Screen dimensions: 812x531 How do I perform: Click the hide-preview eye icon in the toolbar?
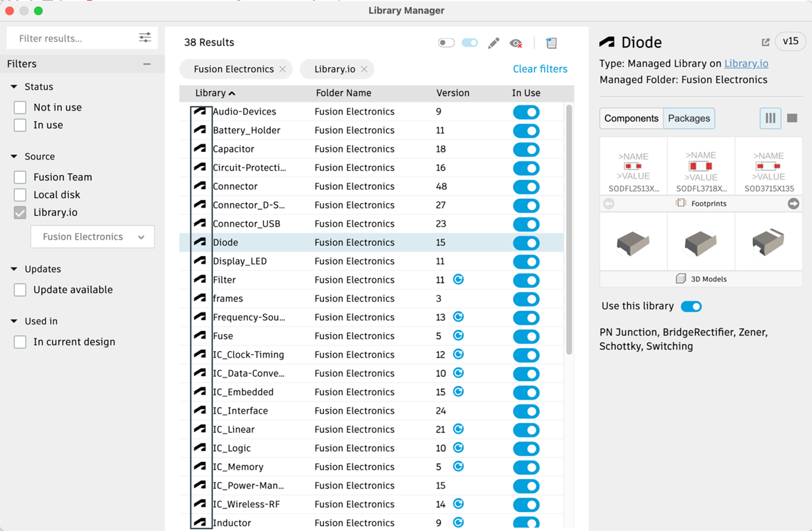point(516,43)
